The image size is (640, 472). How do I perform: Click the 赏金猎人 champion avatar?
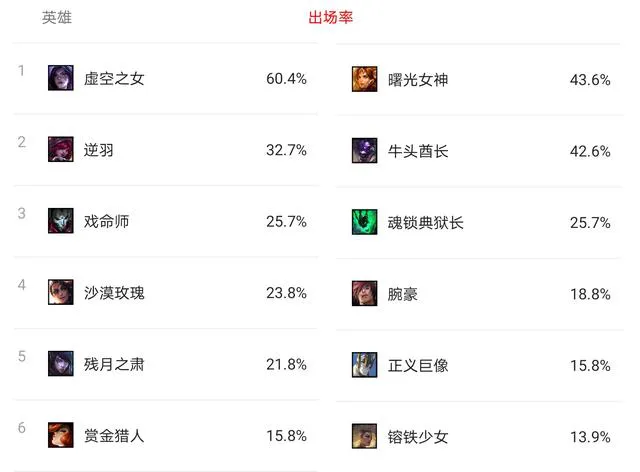click(60, 435)
